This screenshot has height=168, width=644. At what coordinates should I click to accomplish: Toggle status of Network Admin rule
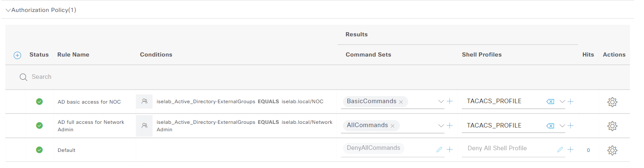[40, 125]
